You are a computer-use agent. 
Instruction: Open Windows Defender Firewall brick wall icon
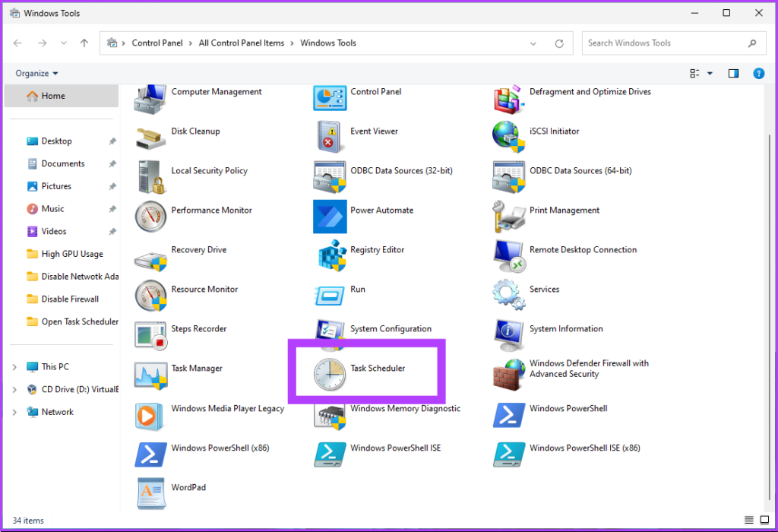508,375
